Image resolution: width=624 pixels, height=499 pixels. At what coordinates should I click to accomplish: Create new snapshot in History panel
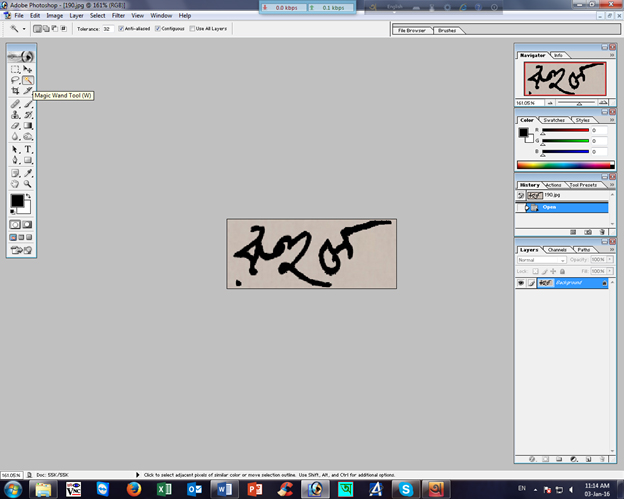click(588, 232)
